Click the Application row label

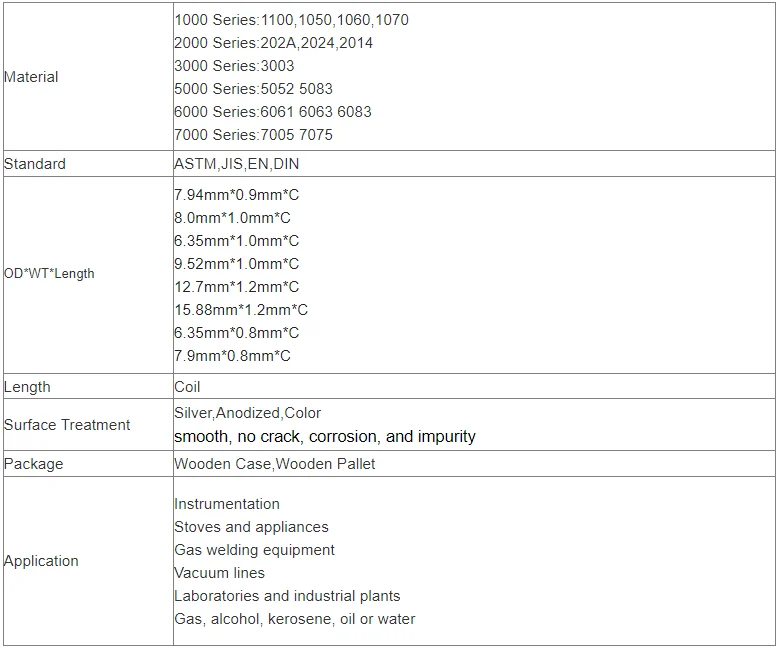click(x=41, y=561)
